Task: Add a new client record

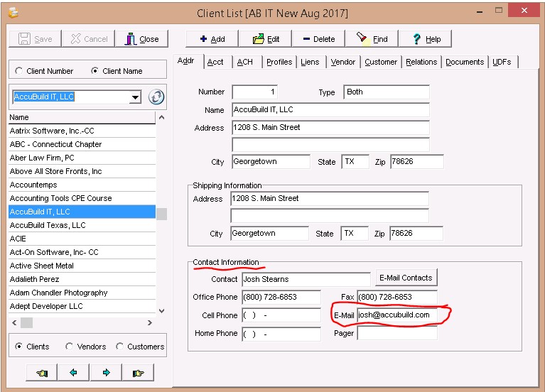Action: [212, 38]
